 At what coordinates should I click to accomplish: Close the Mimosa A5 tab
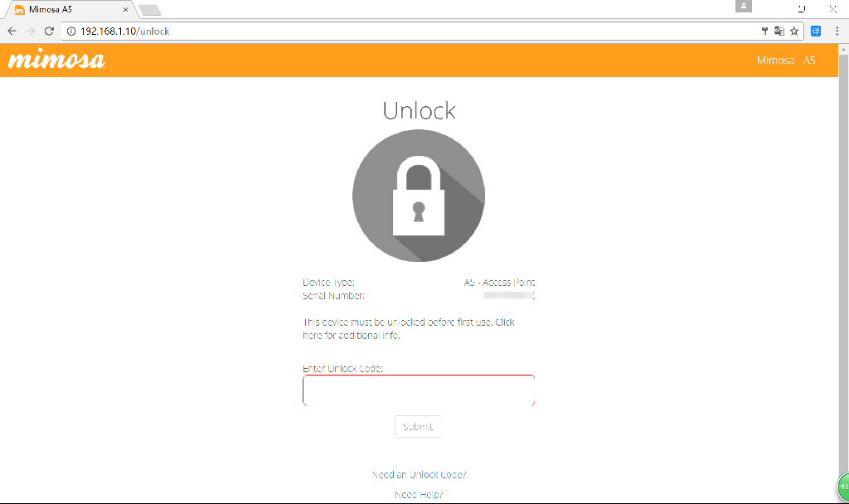pos(126,10)
